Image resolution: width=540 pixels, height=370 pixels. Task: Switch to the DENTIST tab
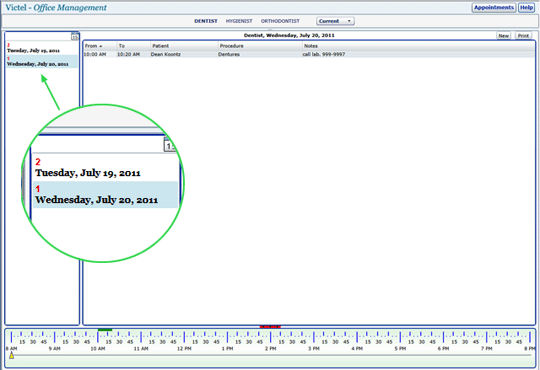pos(206,21)
